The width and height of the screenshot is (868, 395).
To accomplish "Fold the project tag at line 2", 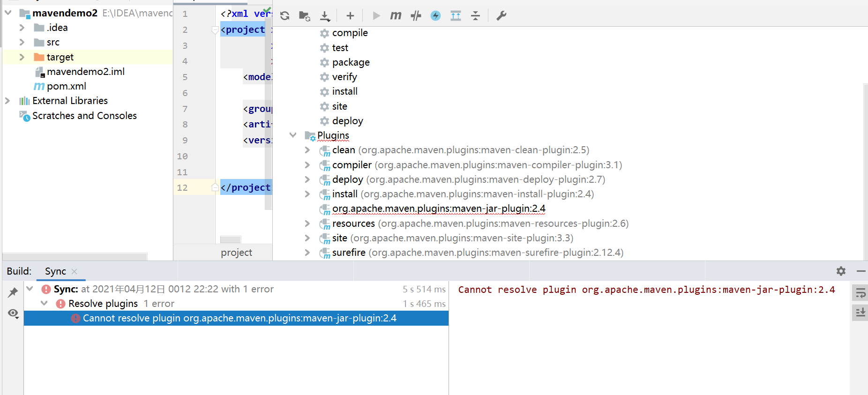I will coord(215,30).
